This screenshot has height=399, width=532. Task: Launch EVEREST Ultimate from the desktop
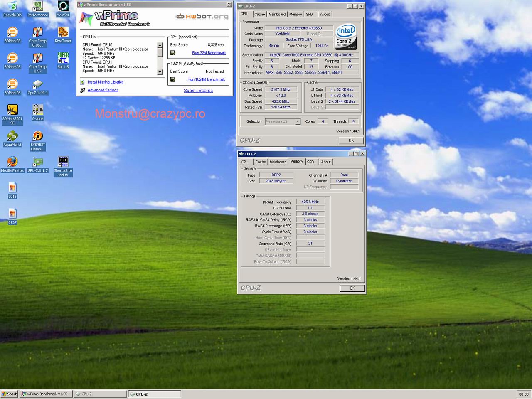click(38, 141)
